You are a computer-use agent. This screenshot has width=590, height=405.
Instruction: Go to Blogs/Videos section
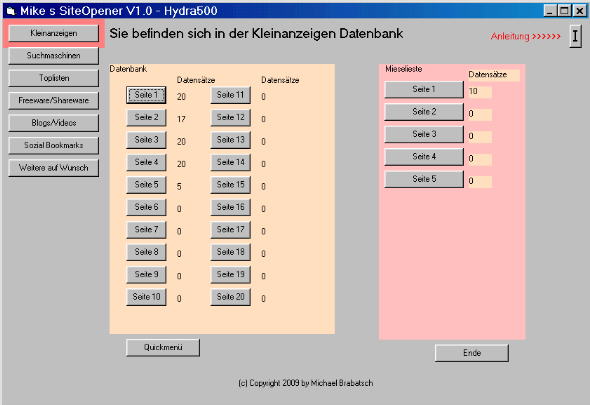pos(53,123)
